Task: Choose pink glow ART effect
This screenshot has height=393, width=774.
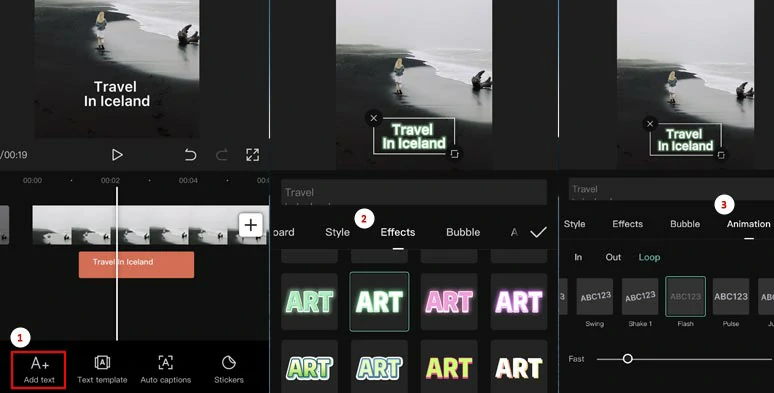Action: tap(449, 302)
